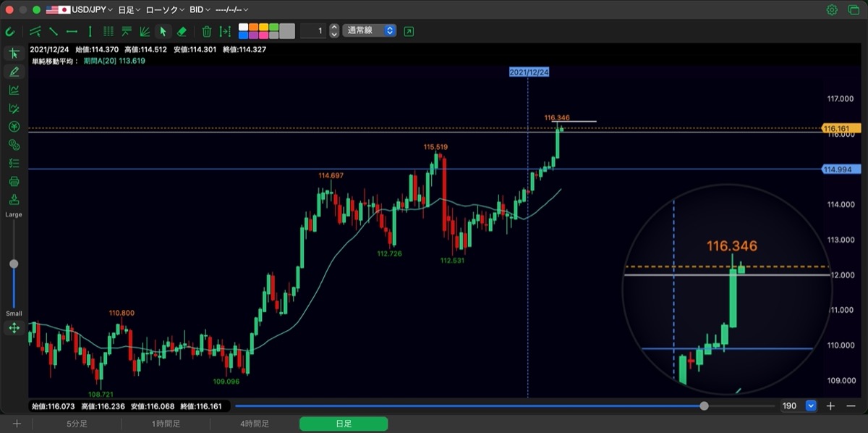Screen dimensions: 868x433
Task: Click the crosshair cursor sidebar icon
Action: [14, 54]
